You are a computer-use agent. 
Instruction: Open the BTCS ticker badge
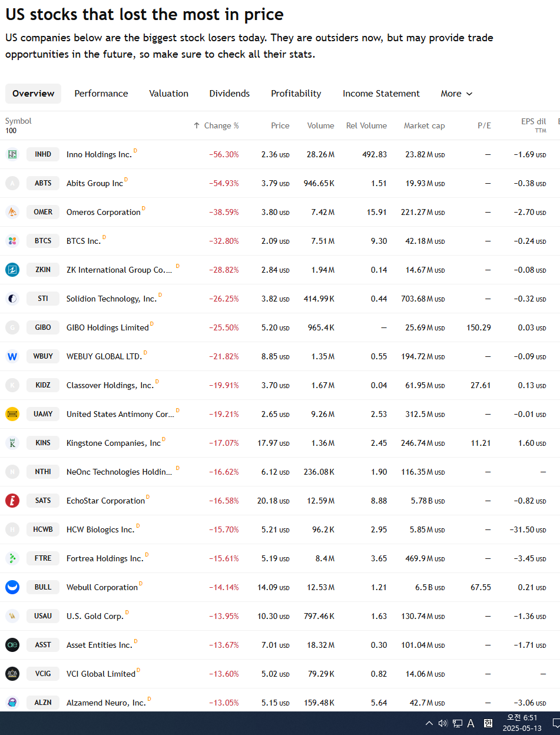click(x=43, y=241)
